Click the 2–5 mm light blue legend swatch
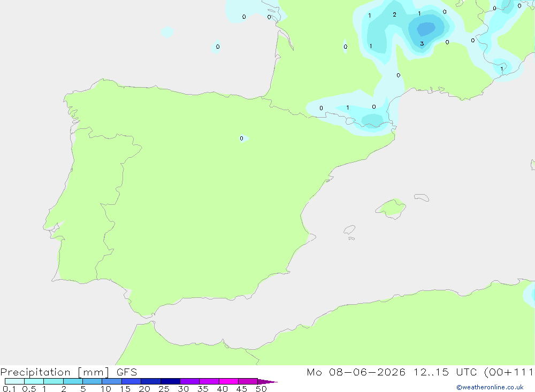The width and height of the screenshot is (535, 392). click(73, 381)
